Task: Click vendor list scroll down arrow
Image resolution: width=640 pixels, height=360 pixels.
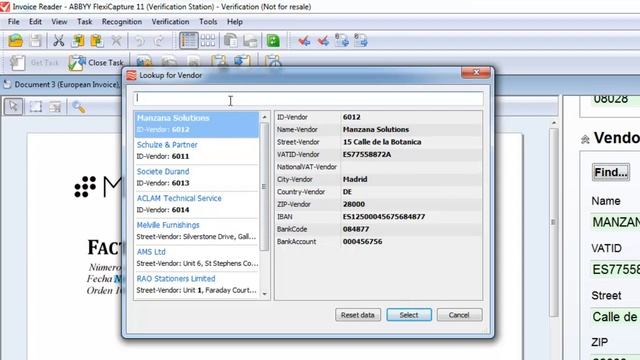Action: [x=264, y=294]
